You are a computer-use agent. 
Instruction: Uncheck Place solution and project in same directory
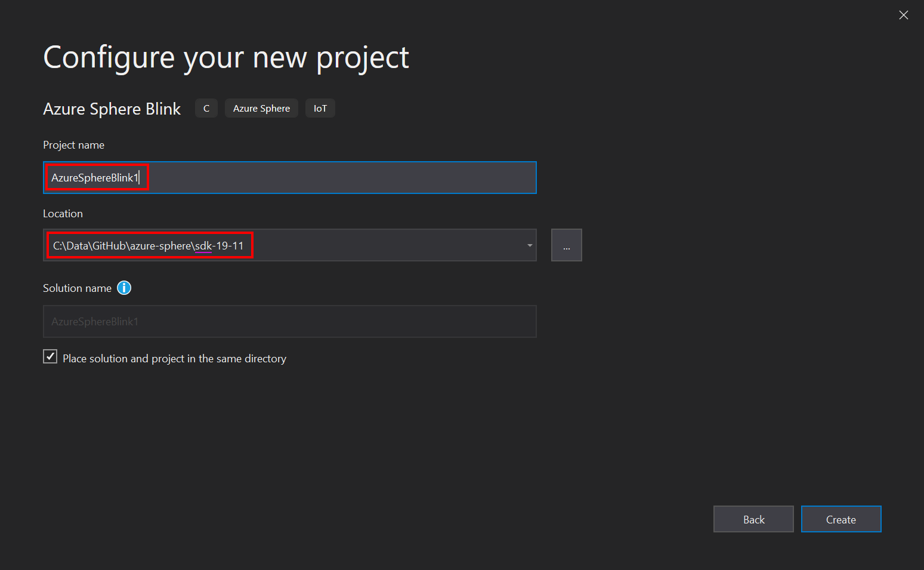(x=50, y=357)
